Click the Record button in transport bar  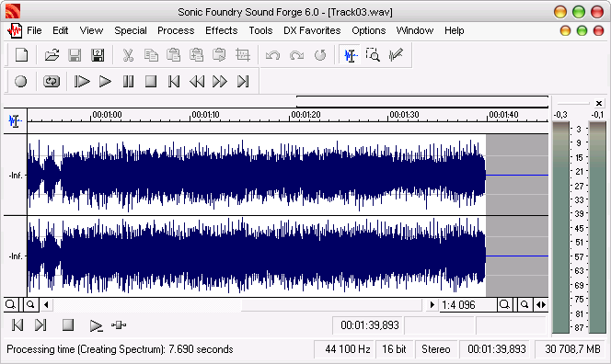tap(20, 82)
